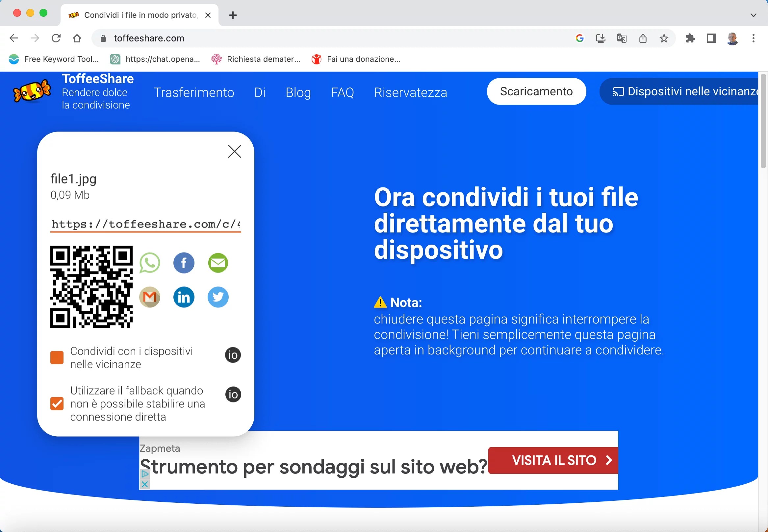Share file via the Gmail icon
The image size is (768, 532).
[x=150, y=297]
